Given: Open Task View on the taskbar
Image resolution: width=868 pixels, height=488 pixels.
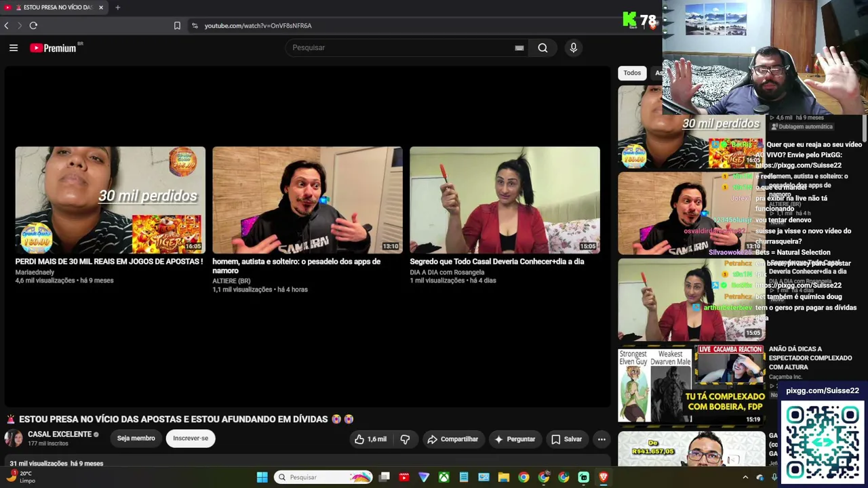Looking at the screenshot, I should pyautogui.click(x=384, y=477).
